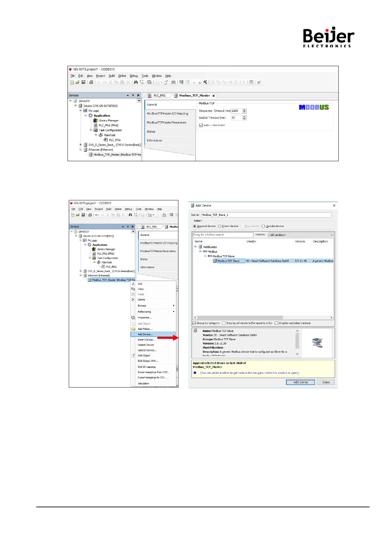This screenshot has width=392, height=554.
Task: Choose Insert Device... in context menu
Action: coord(153,340)
